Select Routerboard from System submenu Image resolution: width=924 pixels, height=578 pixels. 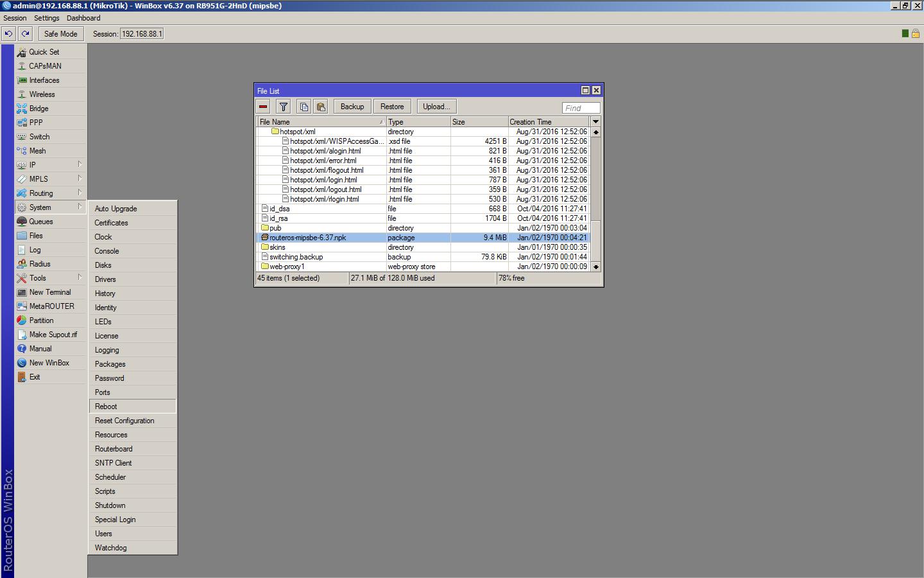coord(133,449)
